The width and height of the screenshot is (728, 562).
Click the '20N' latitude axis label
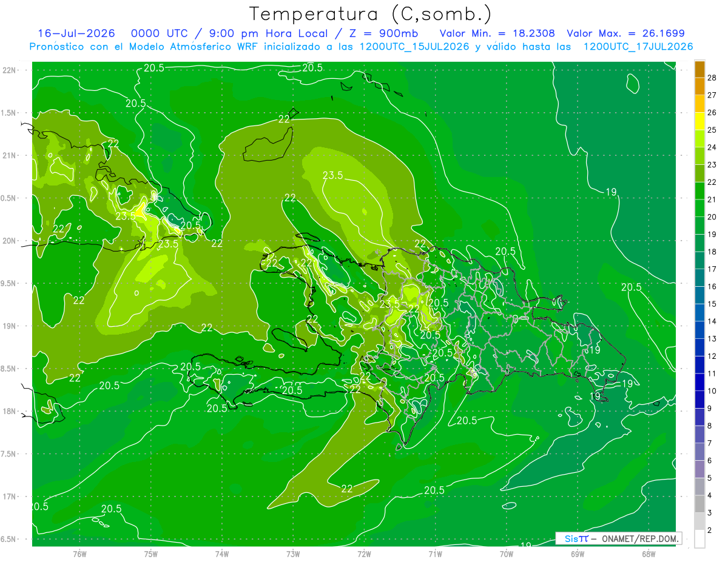click(x=10, y=241)
